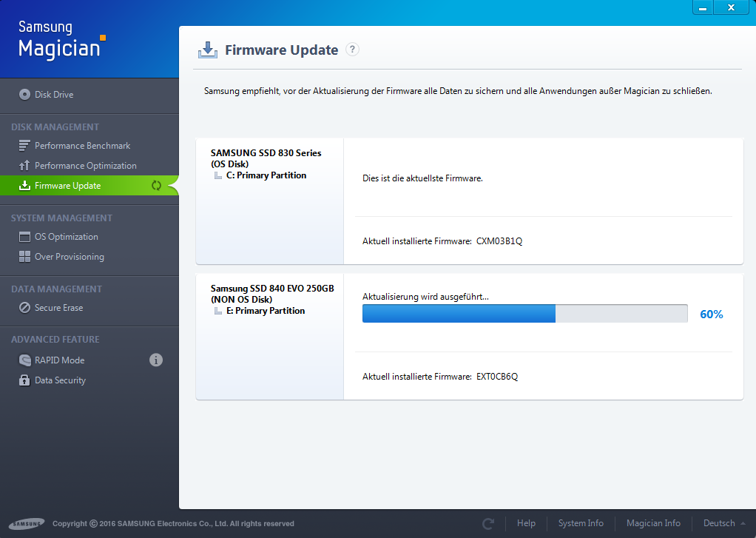756x538 pixels.
Task: Click the Data Security padlock icon
Action: click(x=24, y=380)
